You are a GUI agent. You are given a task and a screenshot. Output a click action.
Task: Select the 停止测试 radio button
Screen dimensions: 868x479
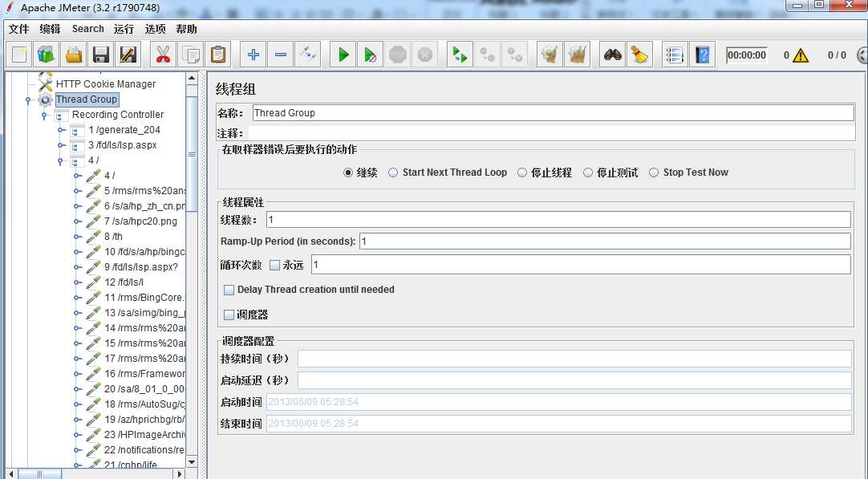pyautogui.click(x=587, y=173)
